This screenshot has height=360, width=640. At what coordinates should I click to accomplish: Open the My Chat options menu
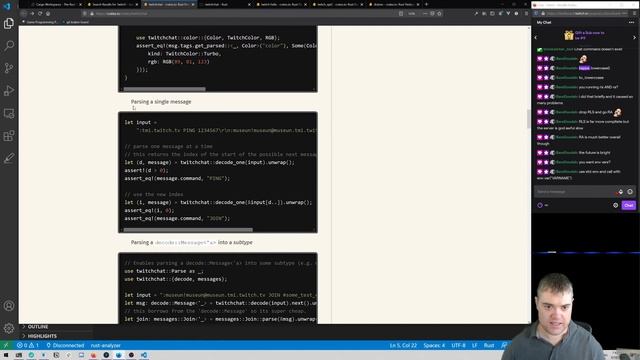pyautogui.click(x=631, y=22)
